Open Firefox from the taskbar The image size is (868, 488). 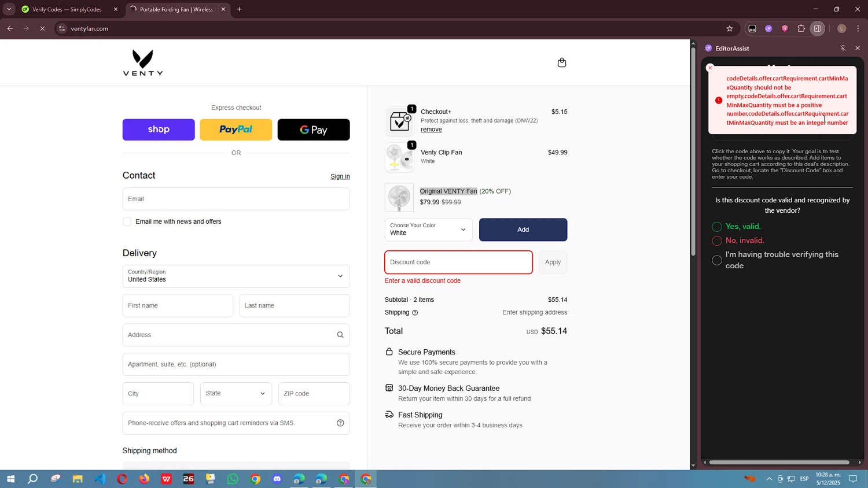(144, 479)
